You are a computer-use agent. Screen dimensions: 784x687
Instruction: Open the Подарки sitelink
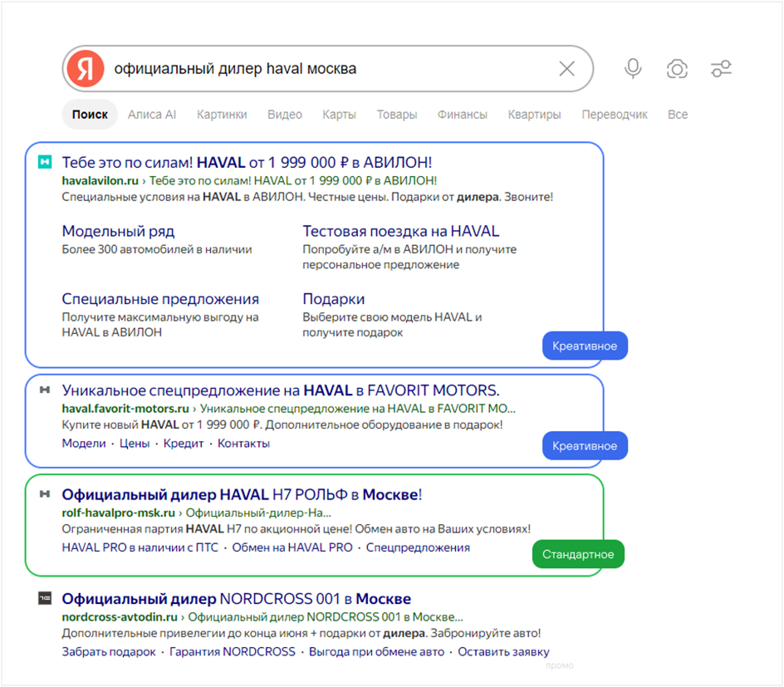point(334,299)
